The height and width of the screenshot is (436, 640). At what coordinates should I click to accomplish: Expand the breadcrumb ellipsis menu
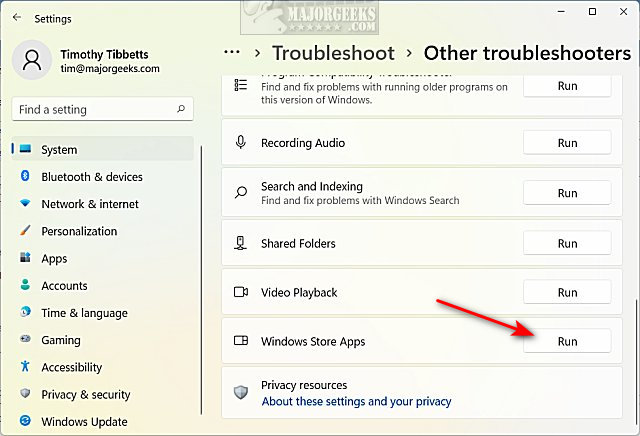click(x=232, y=52)
